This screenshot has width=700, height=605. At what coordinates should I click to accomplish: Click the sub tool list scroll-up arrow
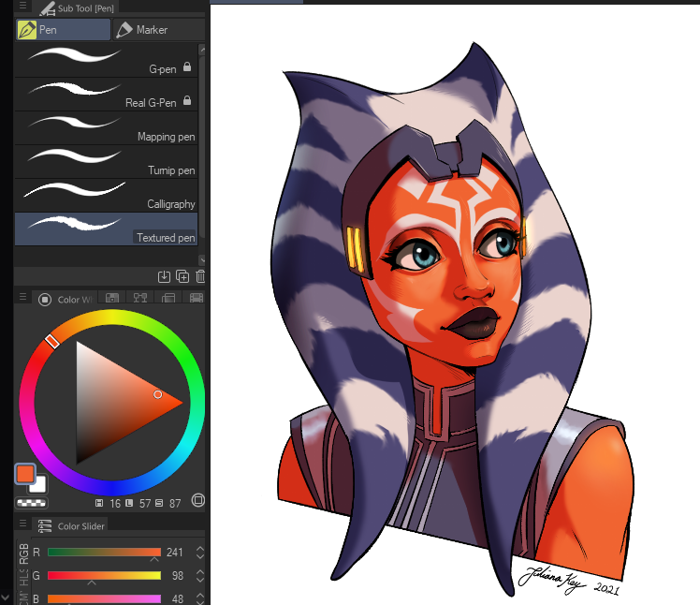[x=202, y=49]
